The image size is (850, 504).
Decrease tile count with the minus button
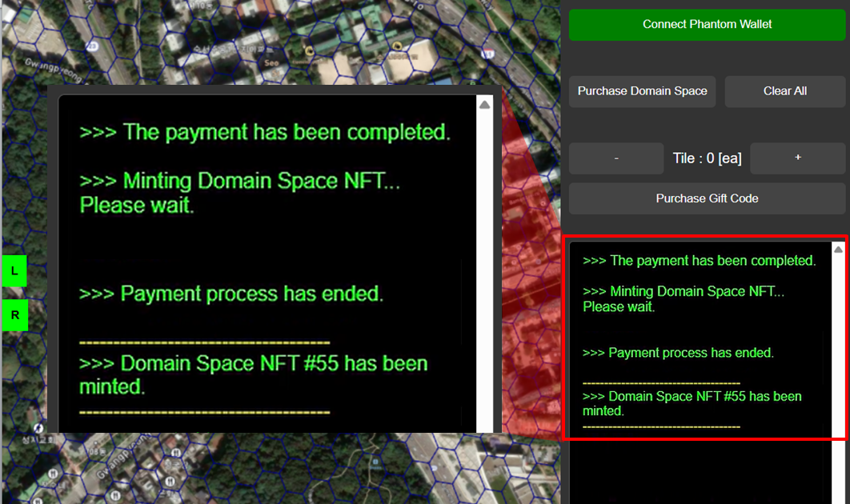point(615,158)
